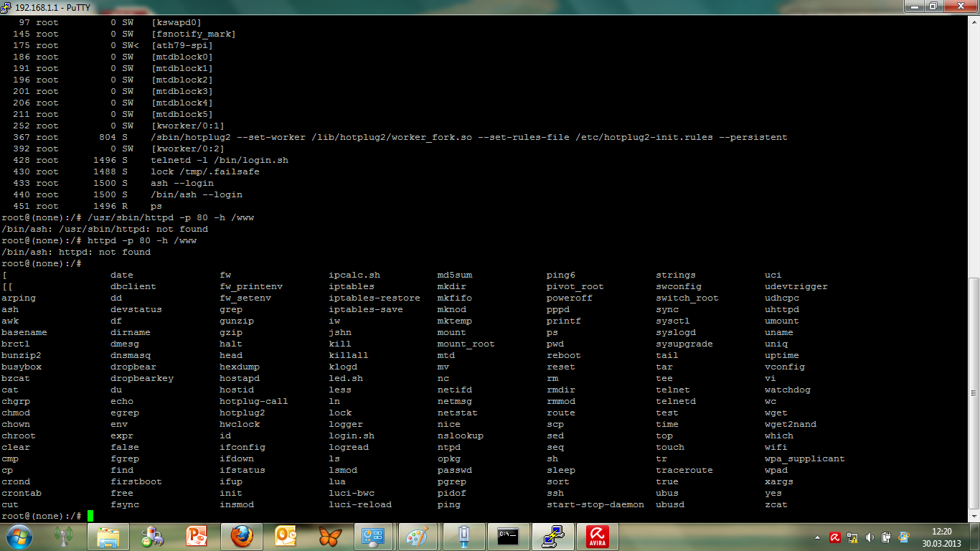Image resolution: width=980 pixels, height=551 pixels.
Task: Open the Avira taskbar button
Action: click(597, 537)
